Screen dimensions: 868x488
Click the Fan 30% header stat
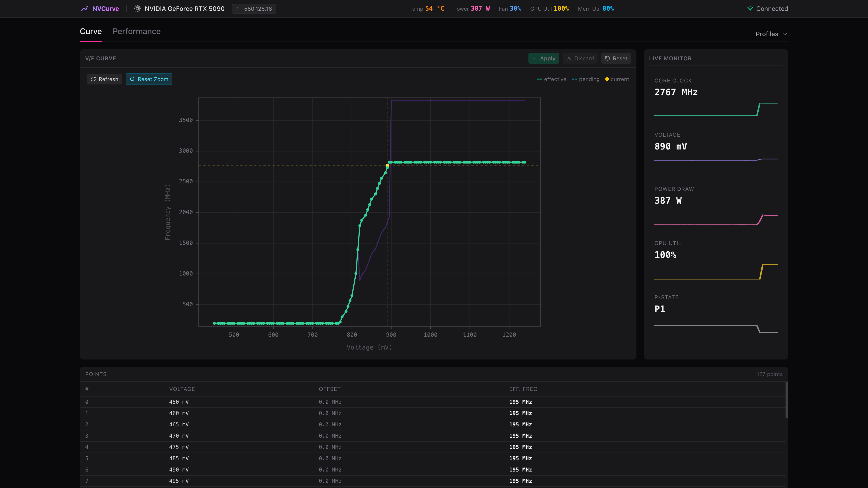(x=510, y=9)
